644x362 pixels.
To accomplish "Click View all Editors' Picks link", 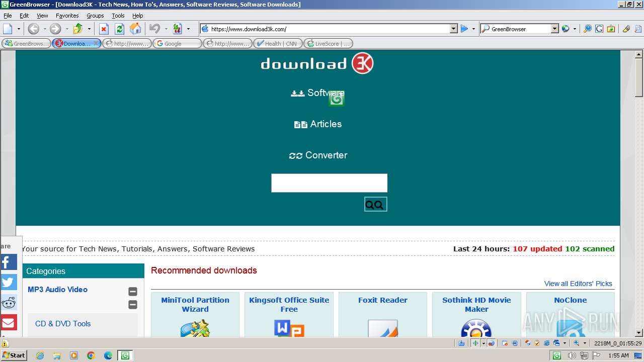I will tap(578, 284).
